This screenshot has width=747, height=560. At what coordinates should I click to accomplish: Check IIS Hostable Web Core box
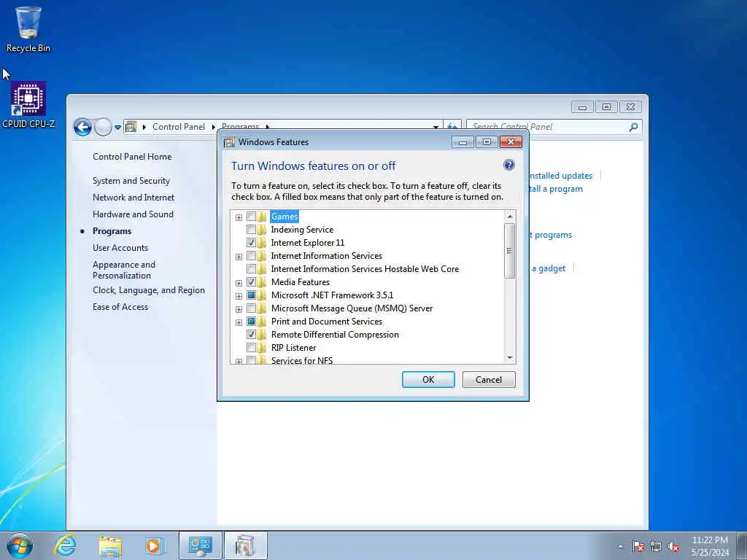click(x=251, y=269)
